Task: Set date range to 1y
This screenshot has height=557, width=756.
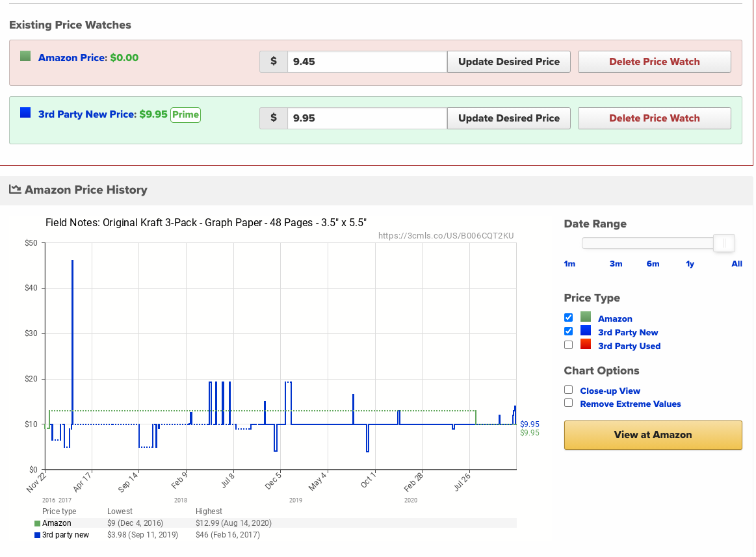Action: coord(690,264)
